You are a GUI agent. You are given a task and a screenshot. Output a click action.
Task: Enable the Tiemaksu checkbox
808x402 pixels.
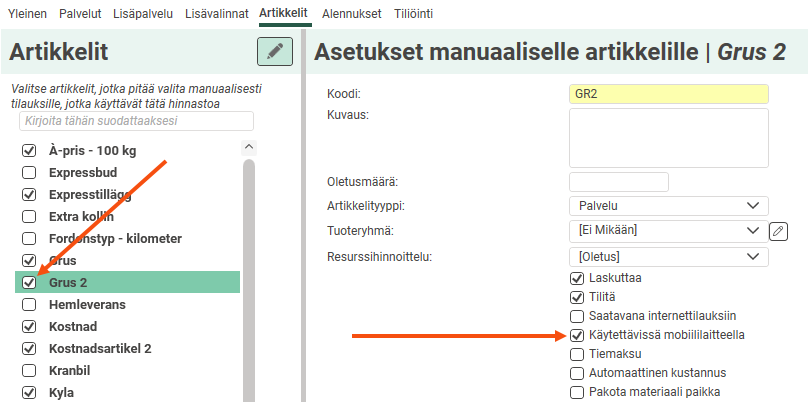[x=577, y=354]
